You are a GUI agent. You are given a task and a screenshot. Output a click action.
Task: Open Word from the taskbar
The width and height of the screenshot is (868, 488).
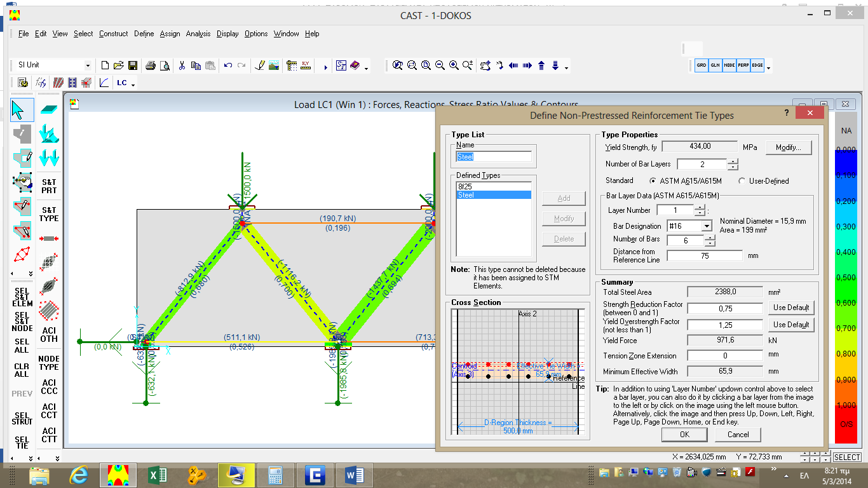coord(355,475)
